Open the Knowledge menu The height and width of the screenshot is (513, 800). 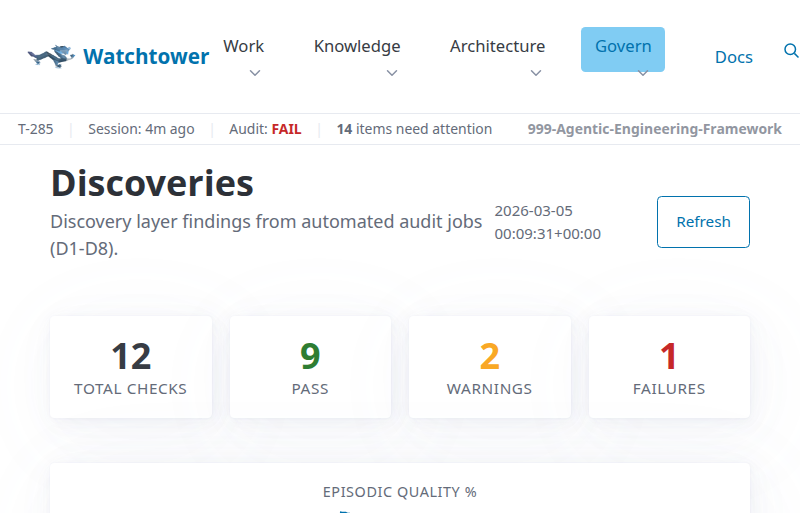click(x=357, y=46)
